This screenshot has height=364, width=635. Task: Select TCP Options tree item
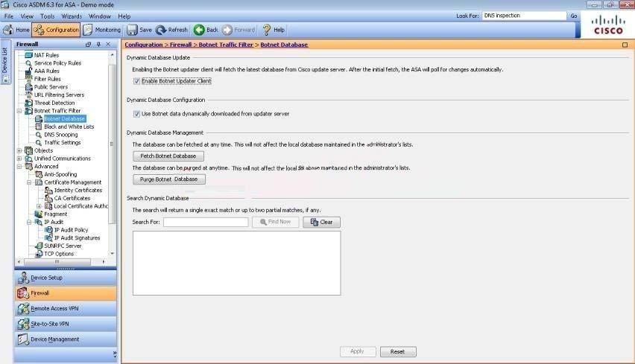(59, 254)
